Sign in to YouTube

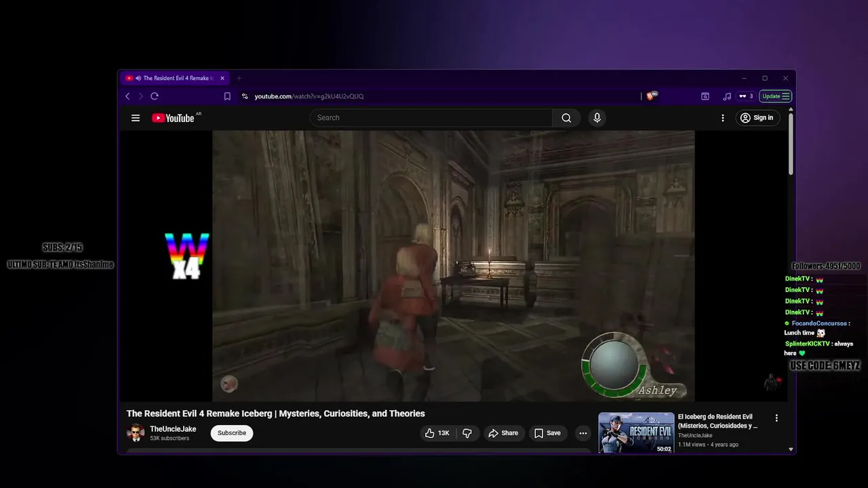[x=757, y=118]
